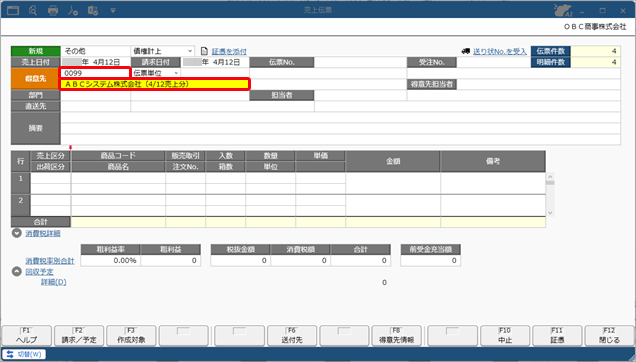Expand the 消費税詳細 section arrow
636x362 pixels.
pyautogui.click(x=17, y=233)
